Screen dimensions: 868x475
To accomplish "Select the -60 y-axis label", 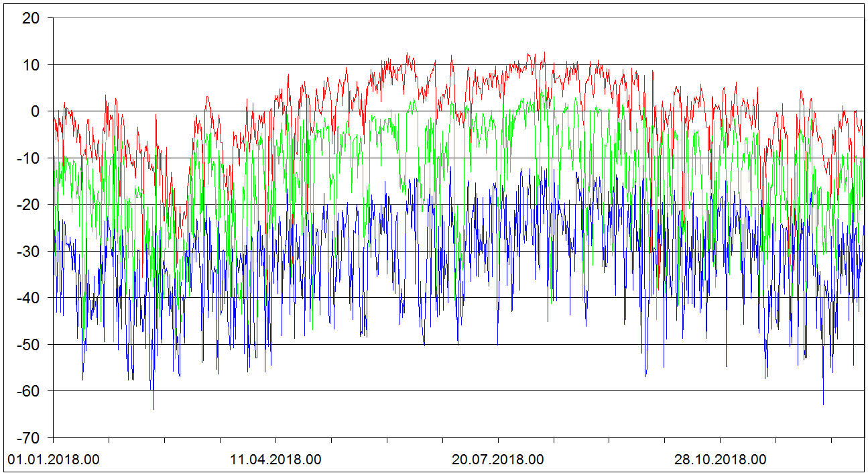I will tap(28, 391).
